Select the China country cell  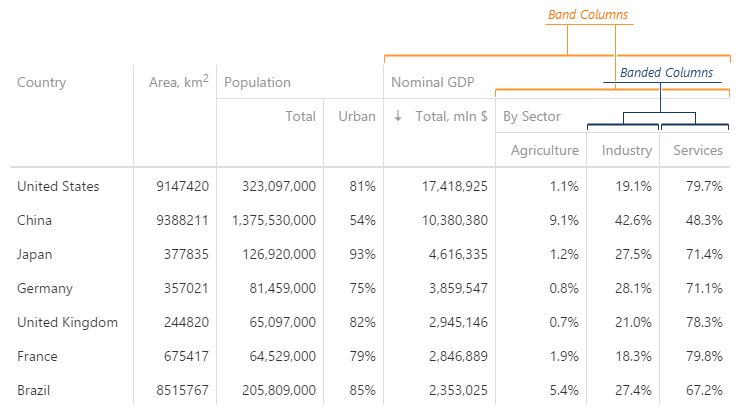36,220
